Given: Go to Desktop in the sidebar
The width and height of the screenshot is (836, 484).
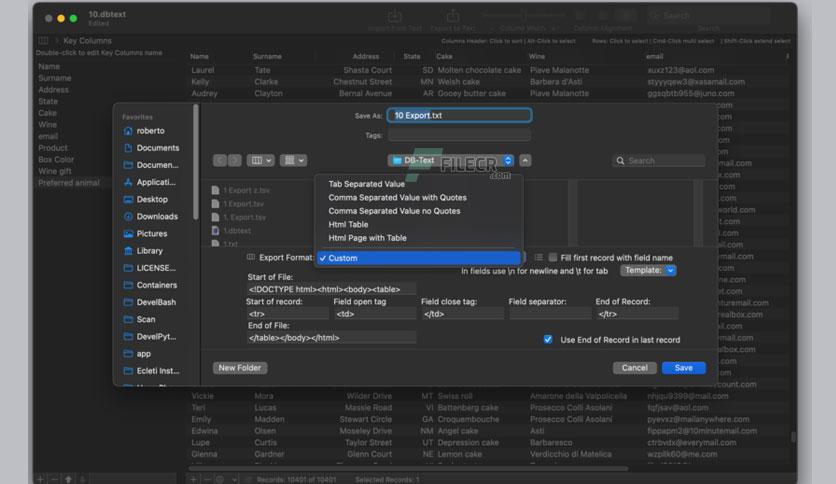Looking at the screenshot, I should click(x=146, y=199).
